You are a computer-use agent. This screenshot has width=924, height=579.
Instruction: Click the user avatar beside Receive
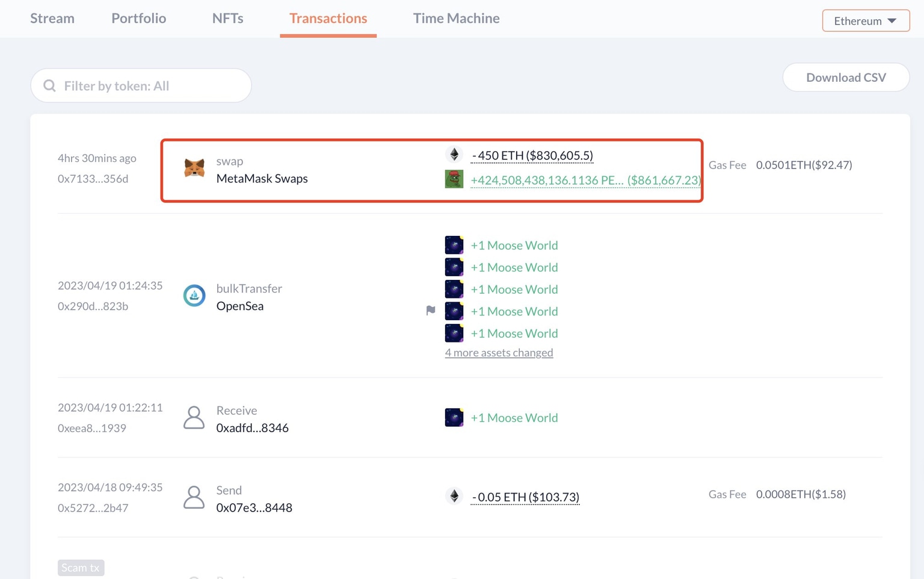point(194,418)
